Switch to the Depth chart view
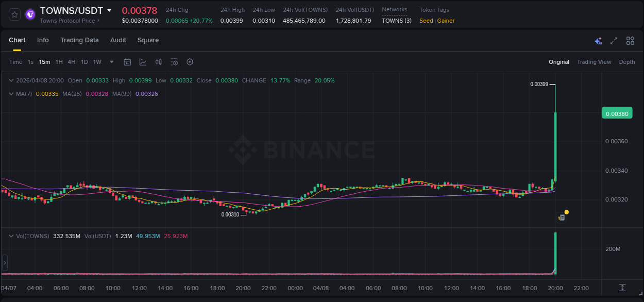 point(626,62)
